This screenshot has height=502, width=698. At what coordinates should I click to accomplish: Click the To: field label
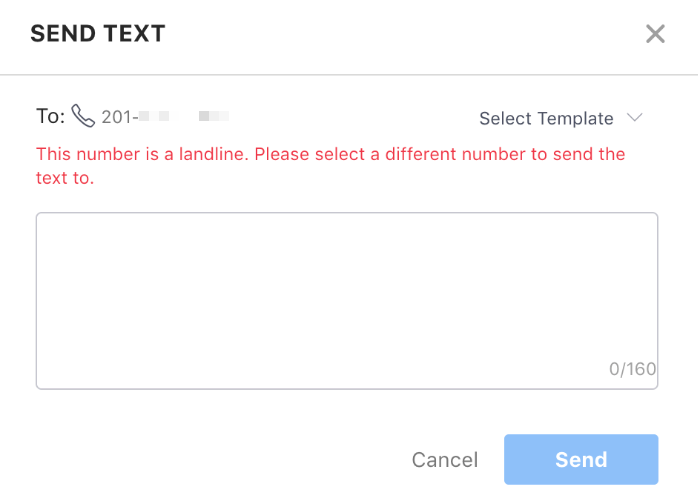[50, 117]
